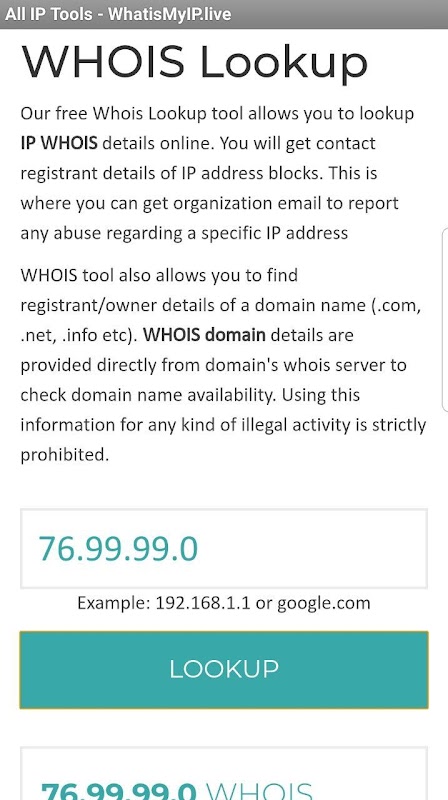Click the bold WHOIS domain text
Screen dimensions: 448x800
pos(204,335)
